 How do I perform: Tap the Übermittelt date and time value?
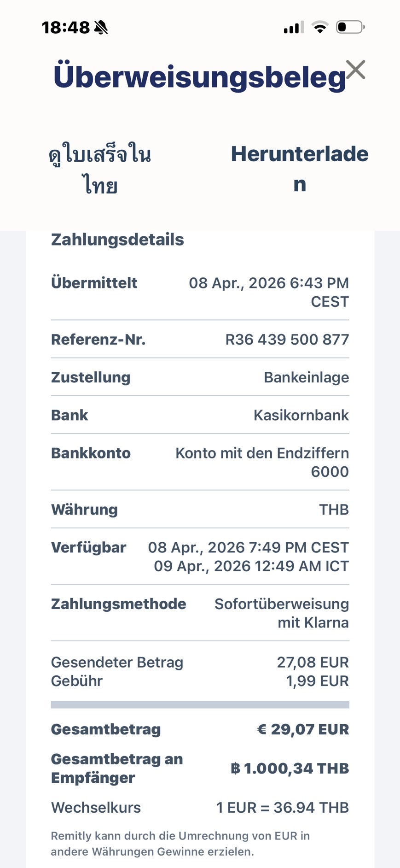click(269, 292)
